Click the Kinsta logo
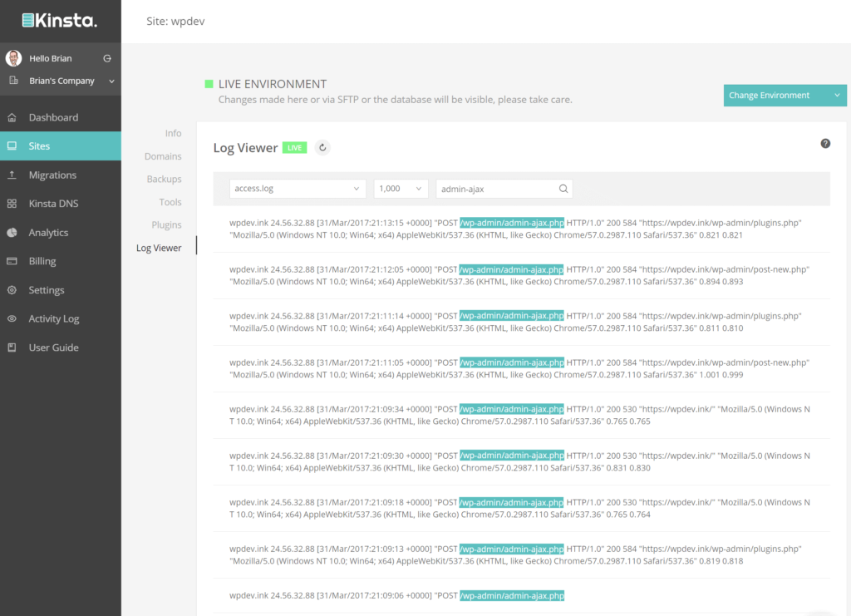Viewport: 851px width, 616px height. click(x=59, y=20)
